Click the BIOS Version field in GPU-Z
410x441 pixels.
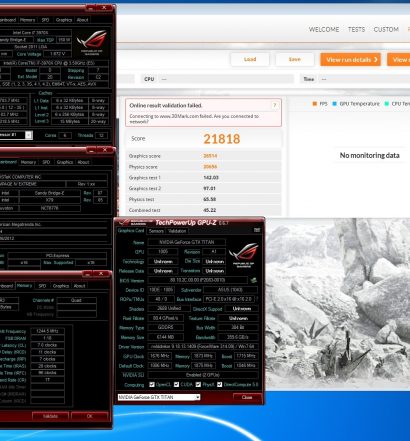point(198,280)
